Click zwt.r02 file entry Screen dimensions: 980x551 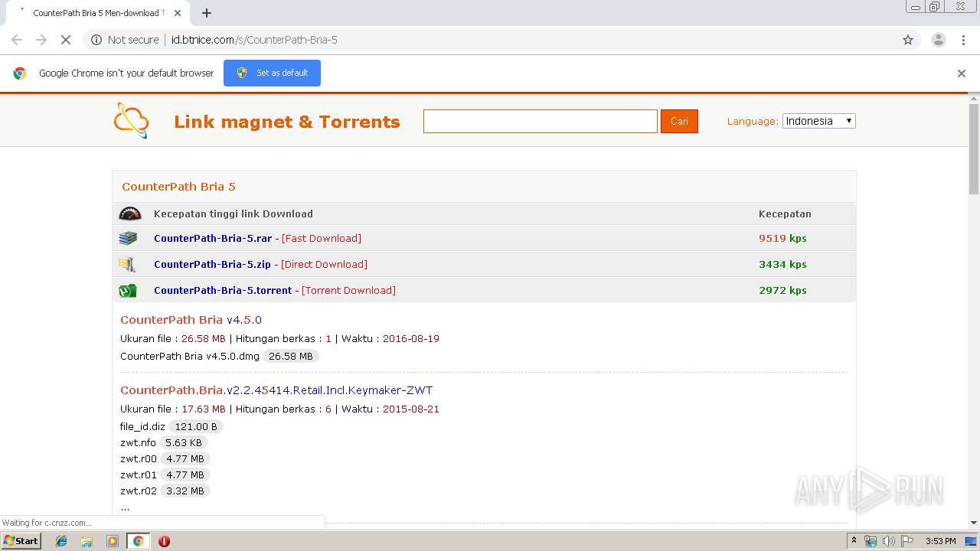pyautogui.click(x=139, y=491)
